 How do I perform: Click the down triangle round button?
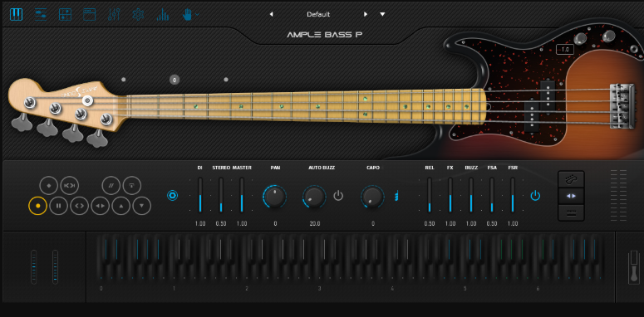coord(142,206)
